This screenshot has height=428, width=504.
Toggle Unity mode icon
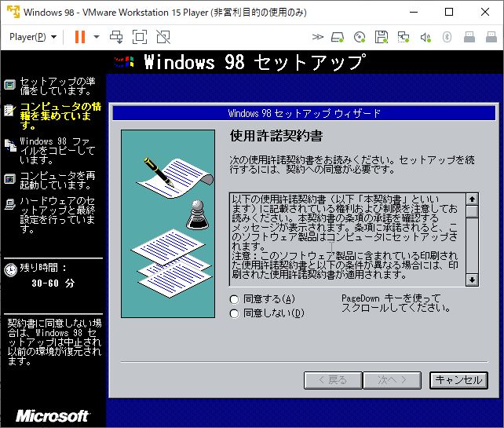pos(163,37)
